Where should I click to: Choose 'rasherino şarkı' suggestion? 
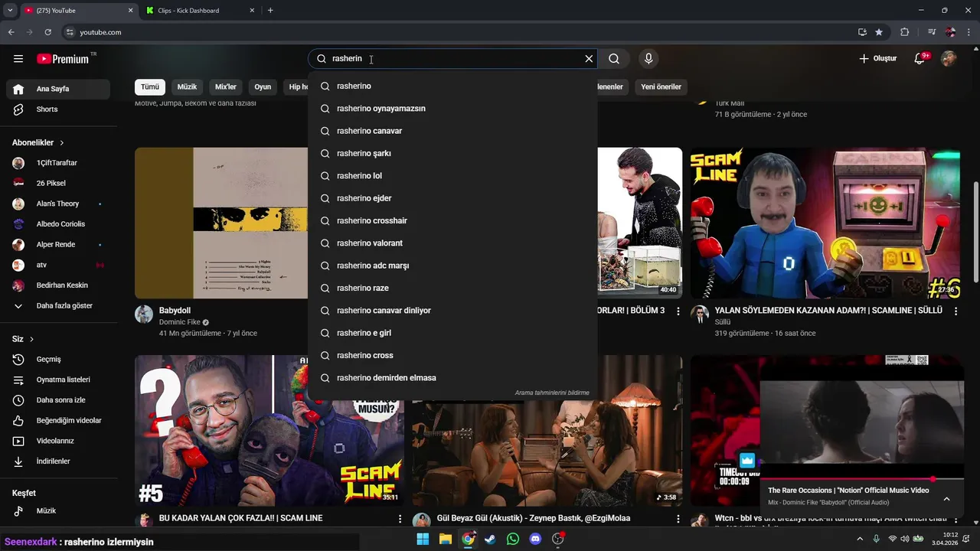452,154
